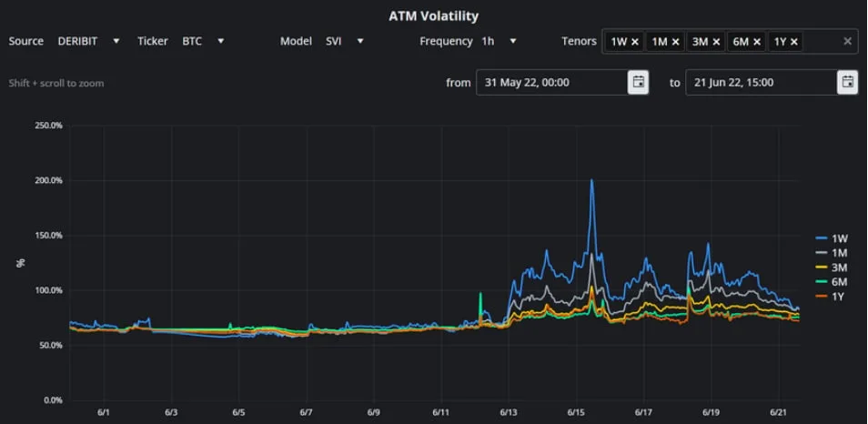
Task: Click the Ticker label
Action: pyautogui.click(x=152, y=41)
